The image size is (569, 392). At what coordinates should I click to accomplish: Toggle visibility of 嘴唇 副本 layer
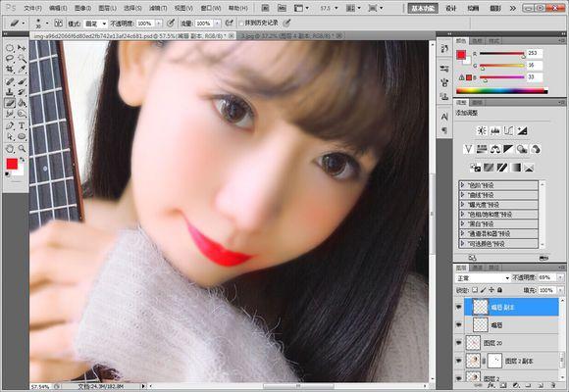click(459, 307)
